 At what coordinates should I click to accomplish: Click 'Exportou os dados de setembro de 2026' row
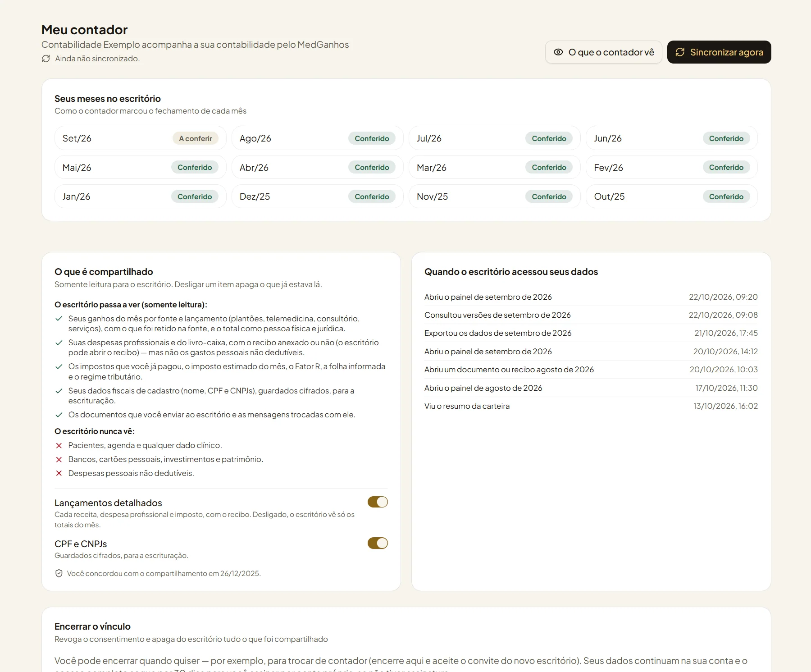coord(591,333)
